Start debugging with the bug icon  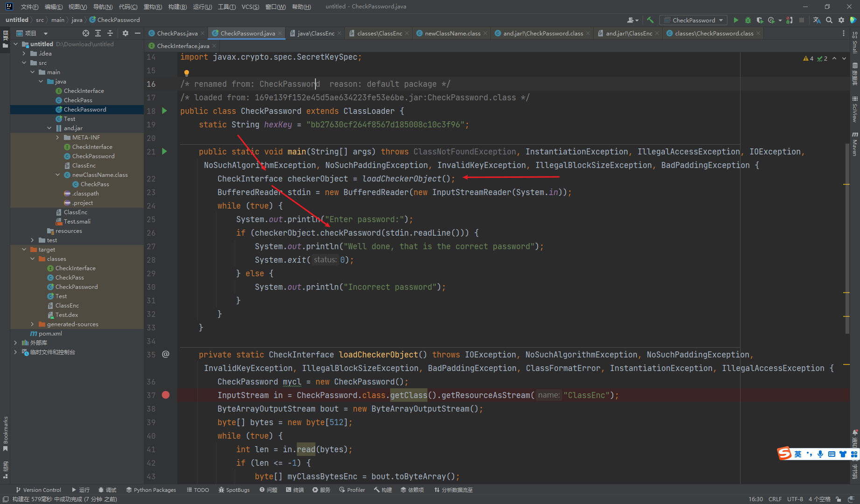click(748, 20)
